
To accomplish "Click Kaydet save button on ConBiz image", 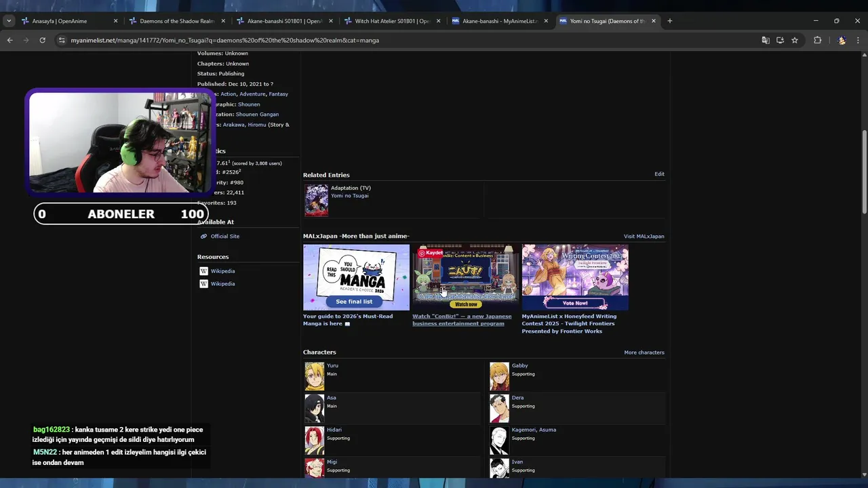I will 431,253.
